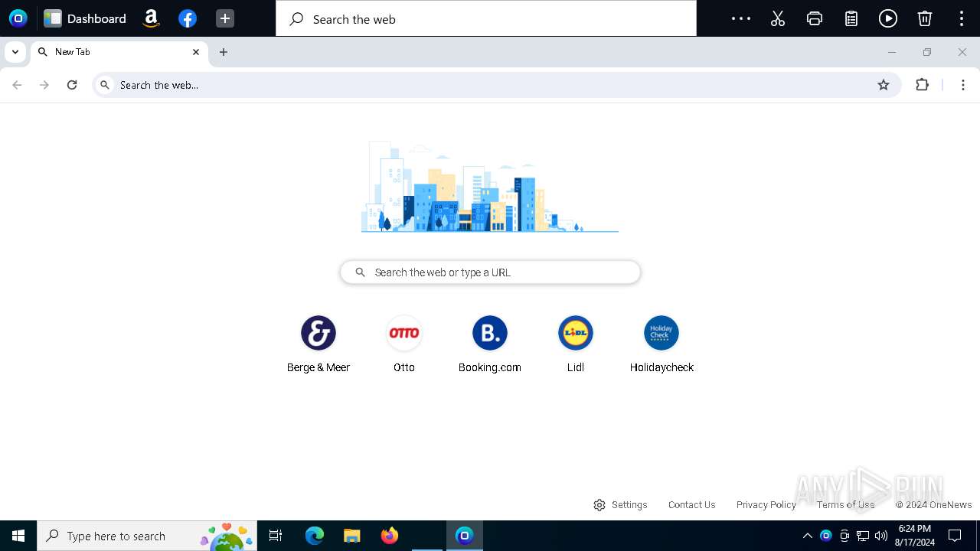Open the Windows Start menu
Image resolution: width=980 pixels, height=551 pixels.
tap(18, 536)
